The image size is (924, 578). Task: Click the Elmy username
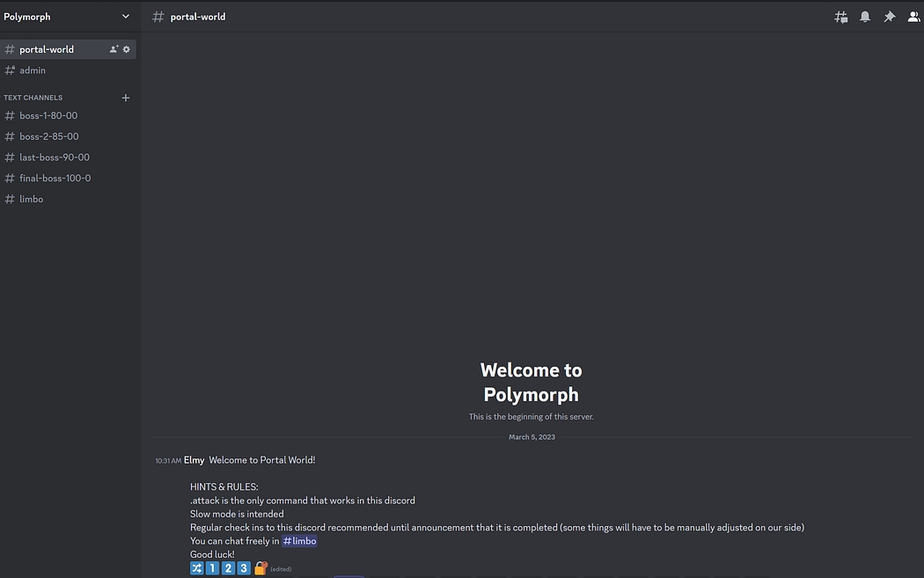pos(194,460)
